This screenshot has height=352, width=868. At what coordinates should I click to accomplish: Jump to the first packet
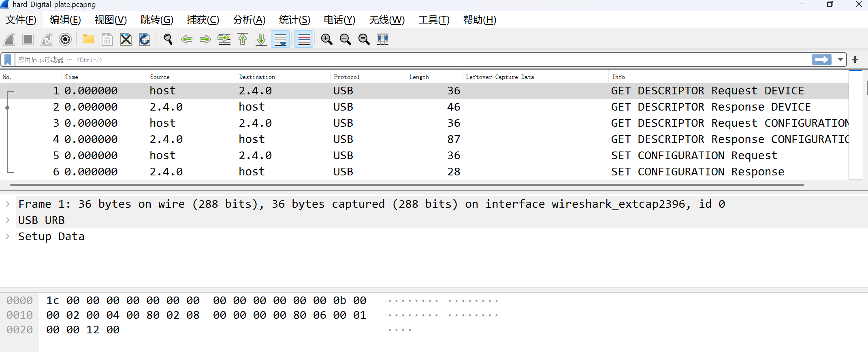point(243,39)
